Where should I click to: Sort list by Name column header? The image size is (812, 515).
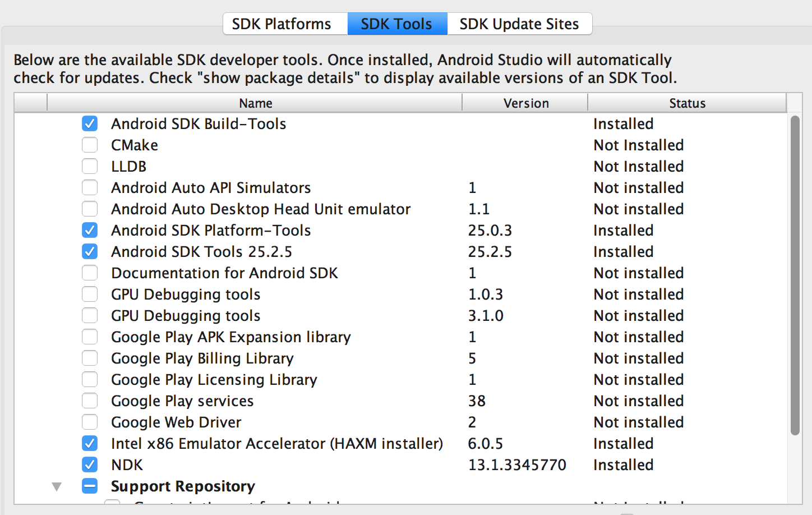coord(255,103)
